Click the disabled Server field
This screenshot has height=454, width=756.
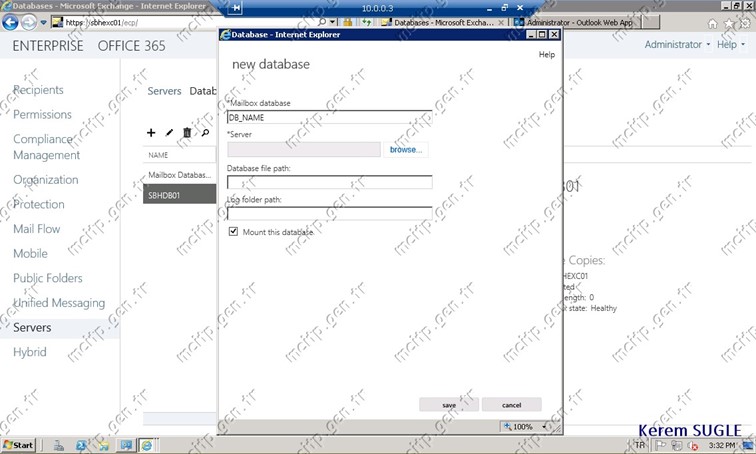coord(304,149)
